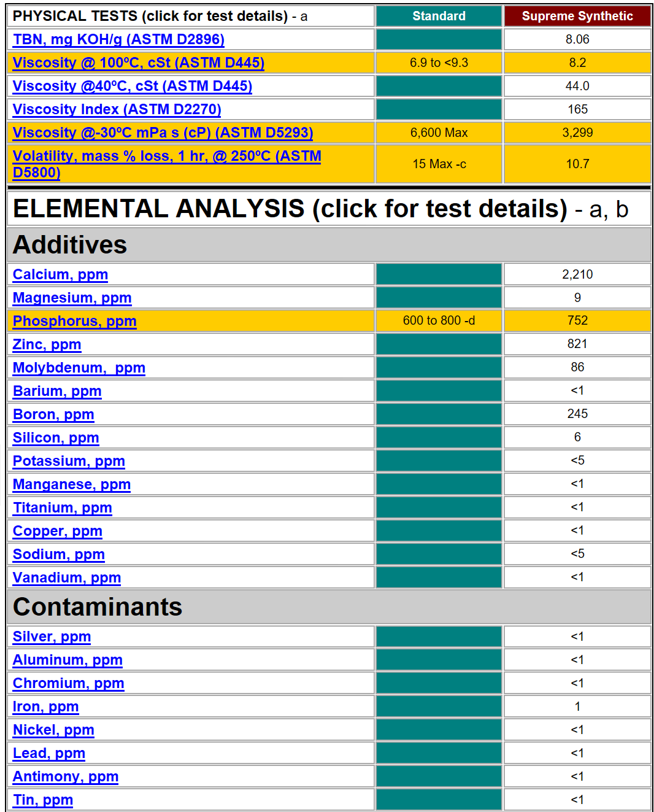Click the Nickel, ppm link
654x812 pixels.
click(53, 730)
